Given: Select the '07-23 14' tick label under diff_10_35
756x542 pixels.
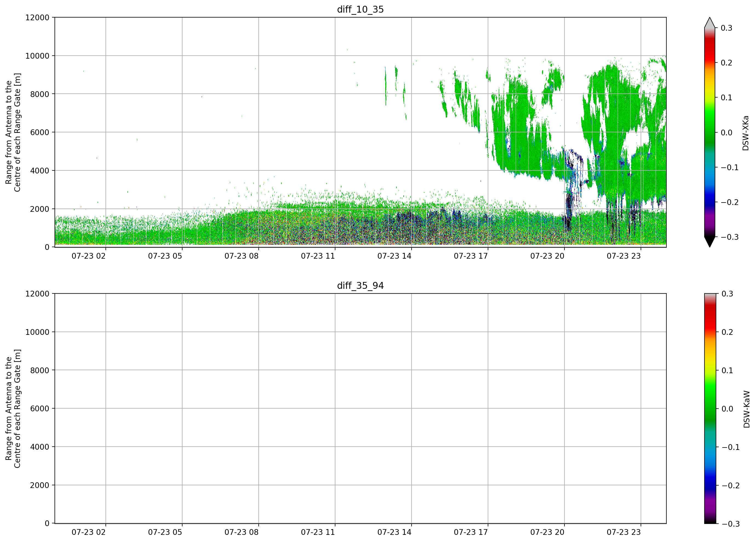Looking at the screenshot, I should coord(394,256).
